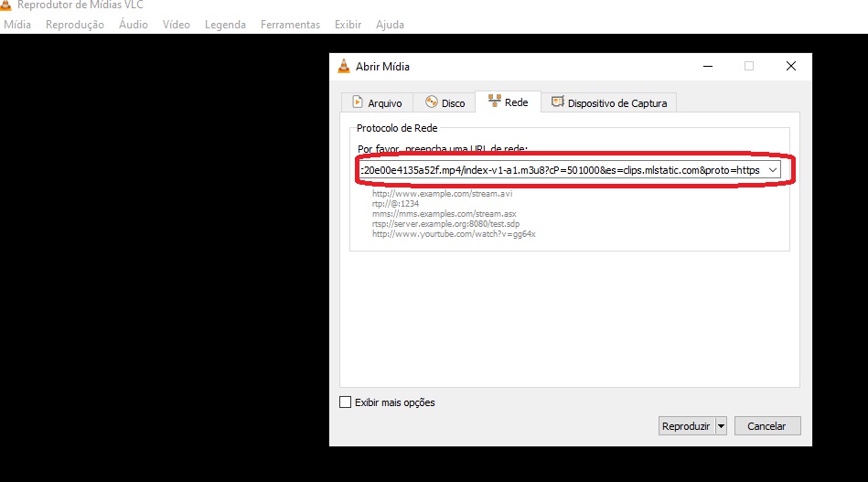Click the network icon on Rede tab
Viewport: 868px width, 482px height.
[494, 101]
